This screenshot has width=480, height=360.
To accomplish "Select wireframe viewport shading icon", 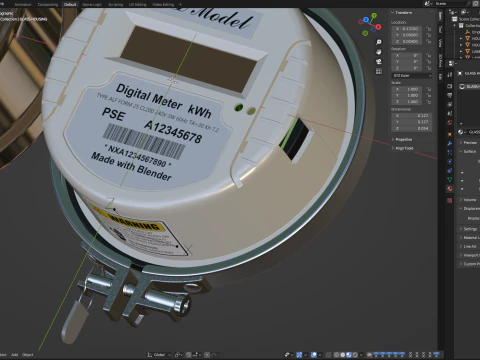I will 337,355.
